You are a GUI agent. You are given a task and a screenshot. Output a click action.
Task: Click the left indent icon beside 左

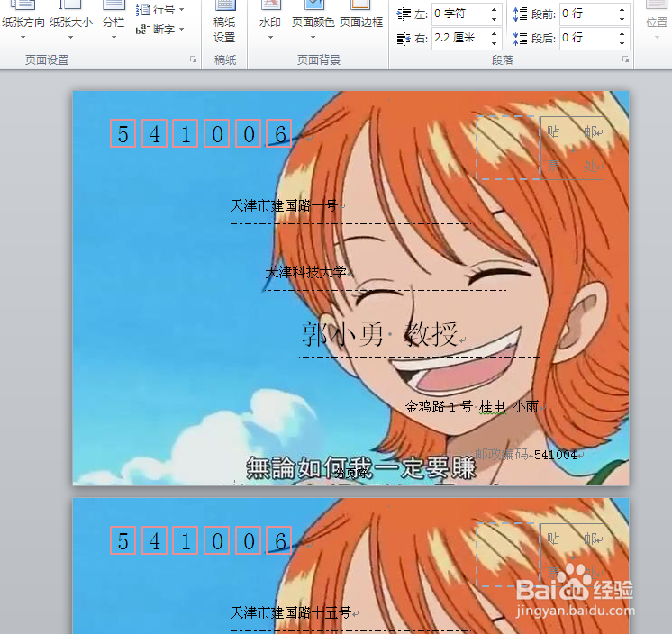404,14
